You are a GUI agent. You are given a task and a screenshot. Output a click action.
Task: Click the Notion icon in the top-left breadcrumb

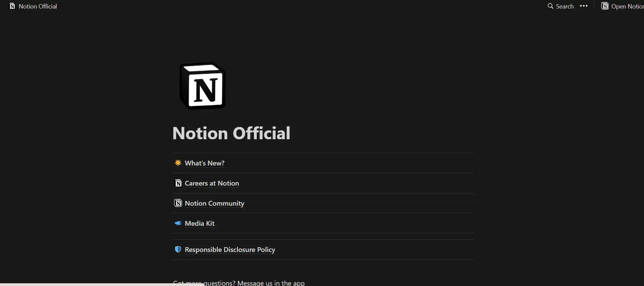(x=12, y=6)
